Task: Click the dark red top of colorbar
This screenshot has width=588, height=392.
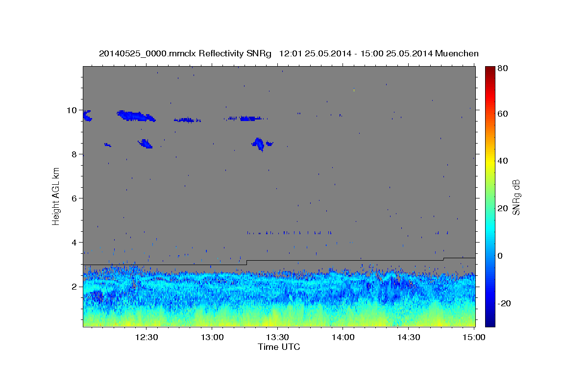Action: coord(490,70)
